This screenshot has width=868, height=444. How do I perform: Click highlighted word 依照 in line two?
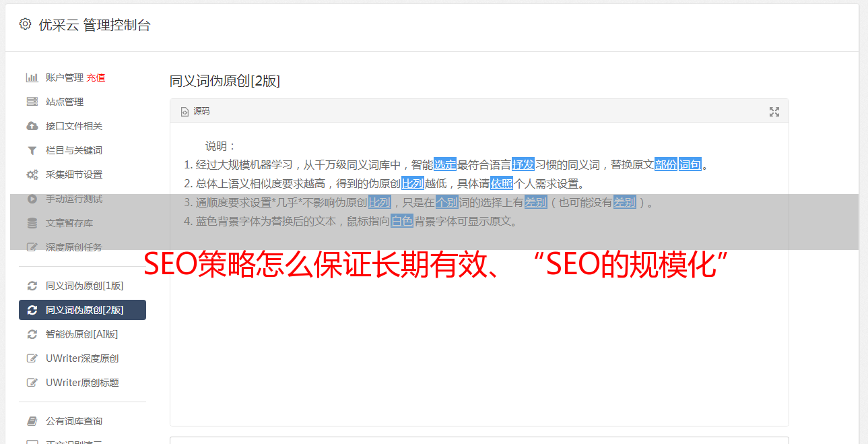coord(502,183)
